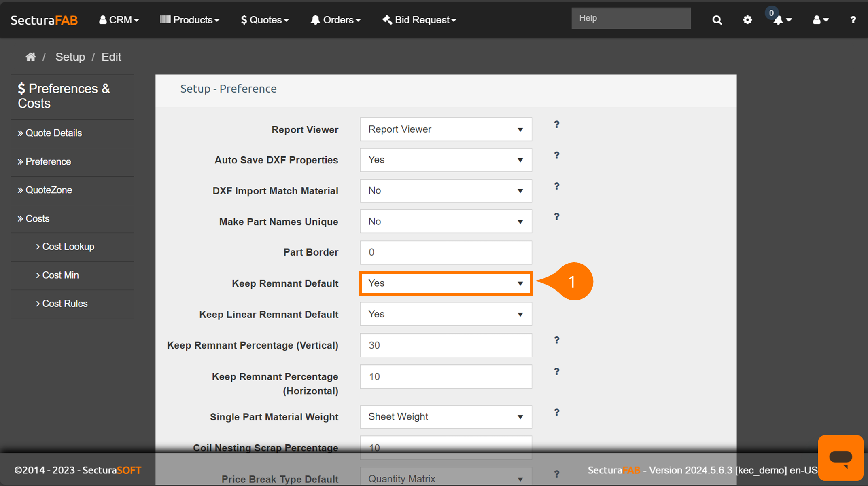The width and height of the screenshot is (868, 486).
Task: Change Keep Remnant Default dropdown
Action: coord(446,283)
